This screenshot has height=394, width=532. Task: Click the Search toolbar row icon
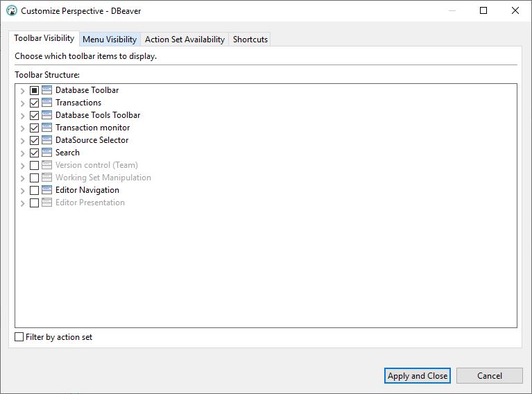coord(47,153)
